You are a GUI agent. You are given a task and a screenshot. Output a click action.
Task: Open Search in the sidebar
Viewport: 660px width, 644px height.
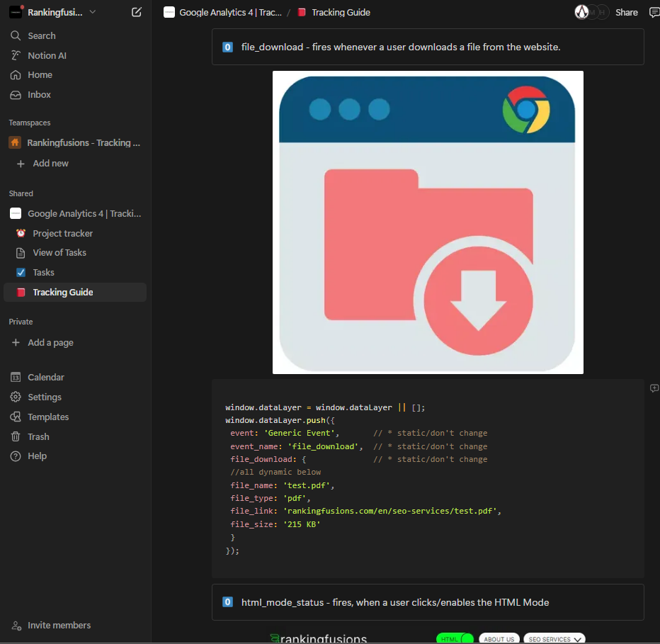click(x=41, y=35)
